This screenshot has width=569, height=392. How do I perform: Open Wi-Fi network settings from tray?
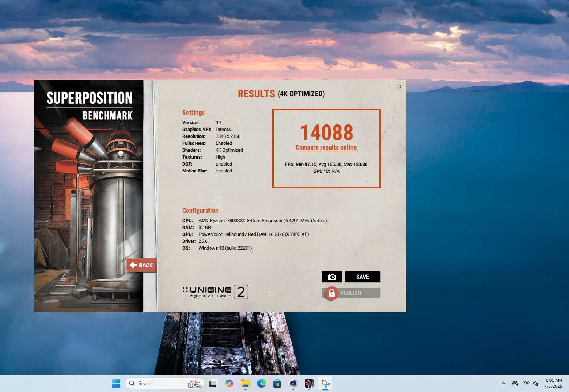pyautogui.click(x=527, y=383)
